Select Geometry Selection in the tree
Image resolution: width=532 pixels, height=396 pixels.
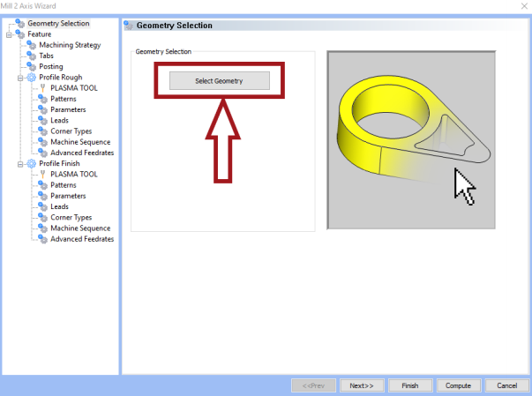(58, 24)
